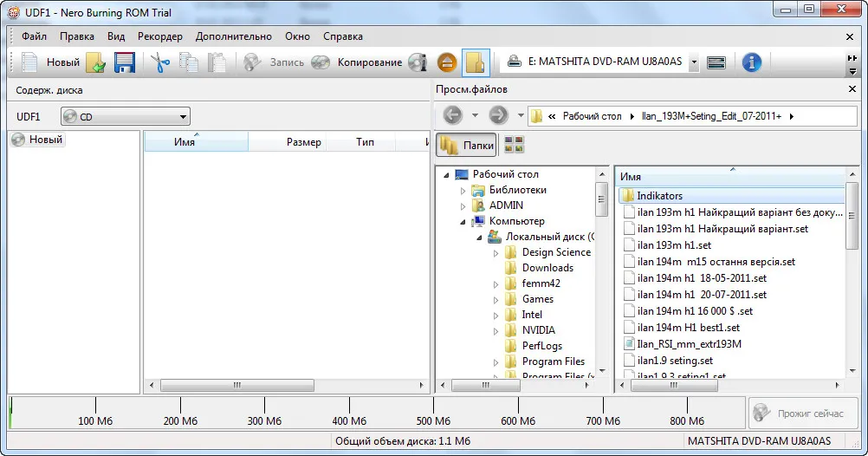Click the Paste clipboard icon
This screenshot has width=868, height=456.
pos(217,62)
